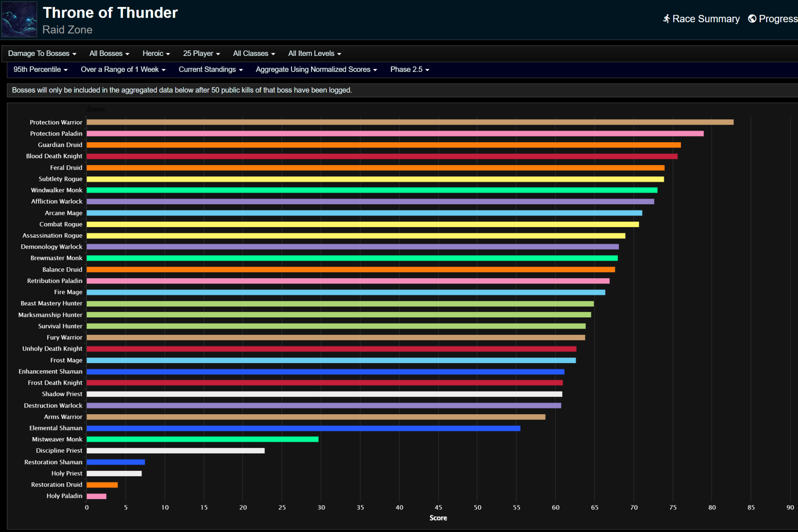This screenshot has width=798, height=532.
Task: Open the Damage To Bosses dropdown
Action: [x=42, y=54]
